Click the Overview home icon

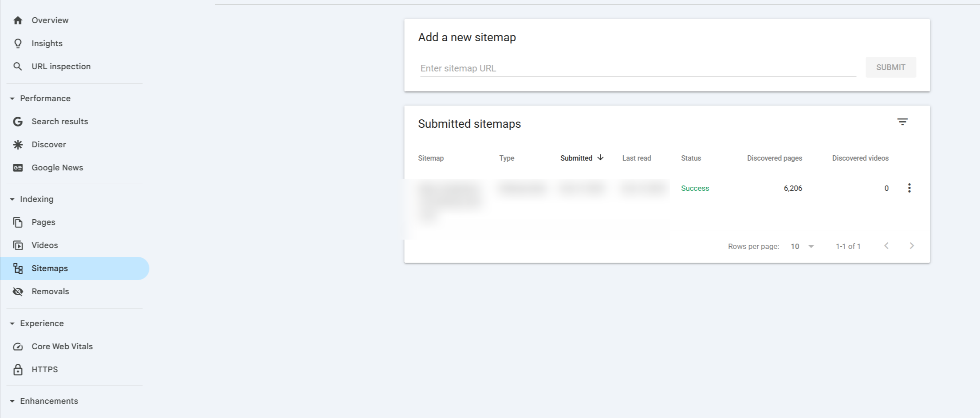click(x=18, y=20)
